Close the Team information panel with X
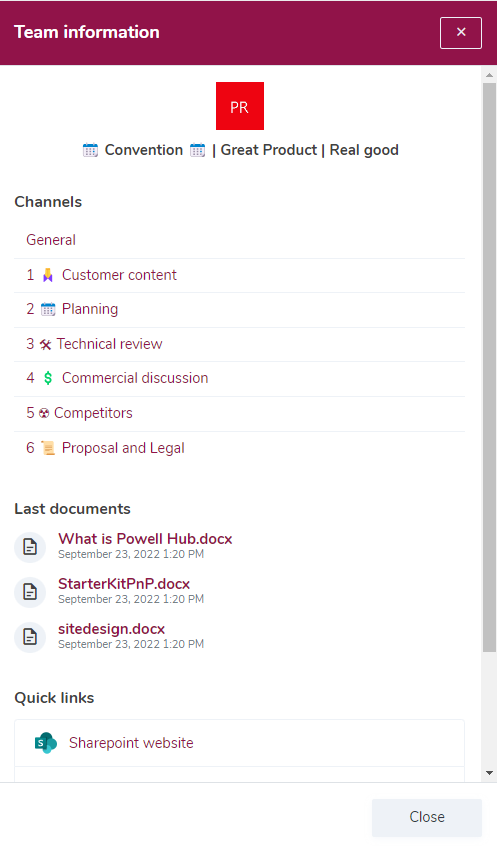This screenshot has width=497, height=847. (x=461, y=32)
